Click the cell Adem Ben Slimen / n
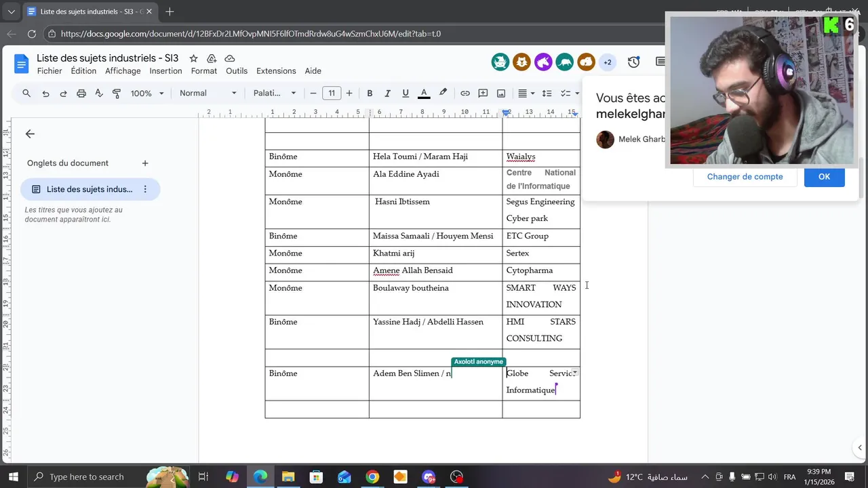868x488 pixels. click(x=435, y=383)
